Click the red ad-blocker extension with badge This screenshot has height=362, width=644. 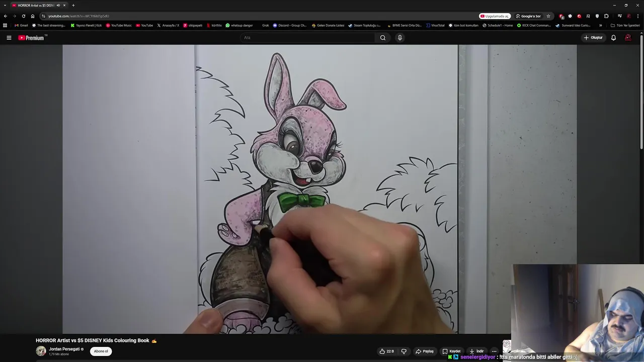tap(561, 16)
